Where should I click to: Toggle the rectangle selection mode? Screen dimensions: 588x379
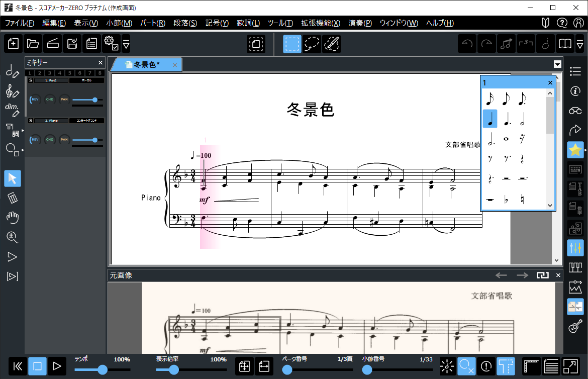[x=292, y=44]
